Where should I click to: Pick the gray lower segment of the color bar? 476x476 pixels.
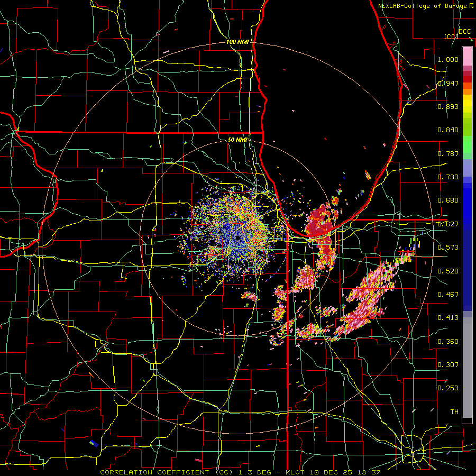[467, 368]
